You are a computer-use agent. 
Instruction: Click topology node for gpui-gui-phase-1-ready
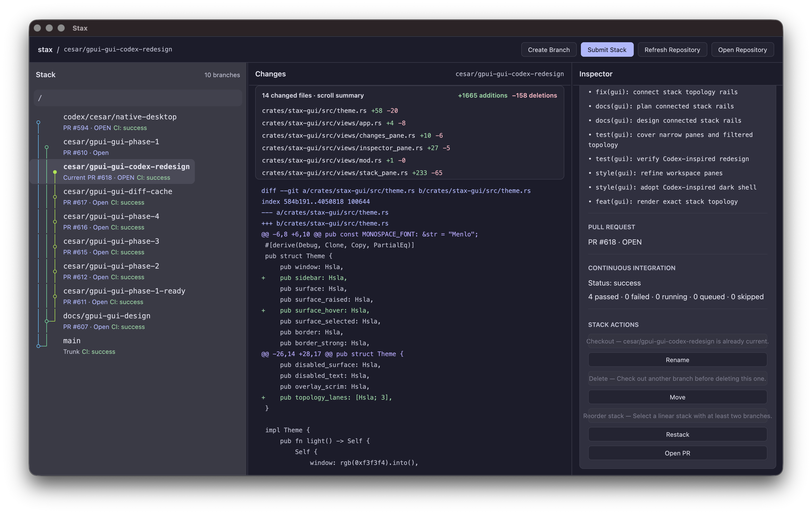55,296
